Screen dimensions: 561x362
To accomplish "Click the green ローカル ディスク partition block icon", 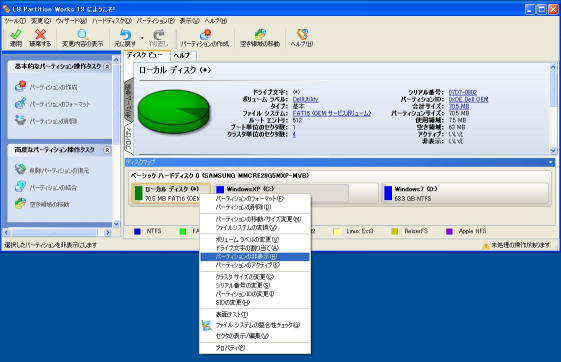I will [139, 194].
